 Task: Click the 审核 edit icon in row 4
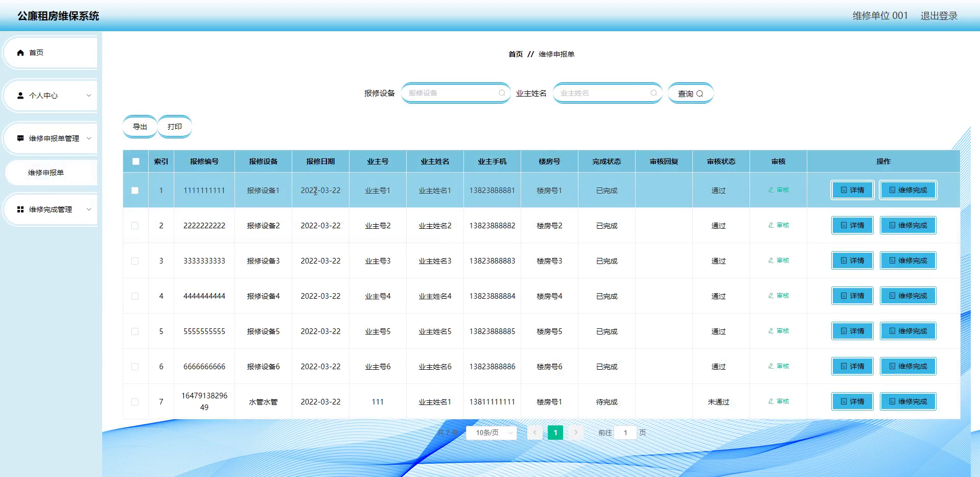point(771,296)
